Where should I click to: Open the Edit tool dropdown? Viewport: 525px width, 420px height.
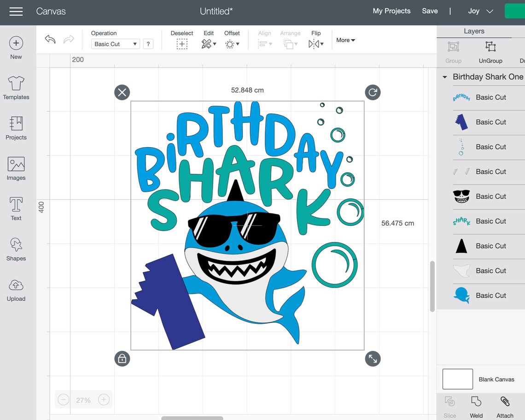[209, 44]
